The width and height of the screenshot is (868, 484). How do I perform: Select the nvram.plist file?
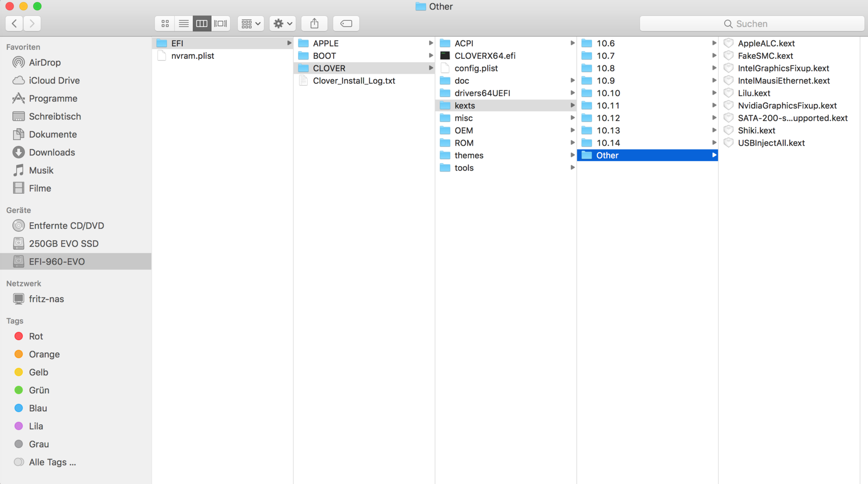[x=223, y=56]
